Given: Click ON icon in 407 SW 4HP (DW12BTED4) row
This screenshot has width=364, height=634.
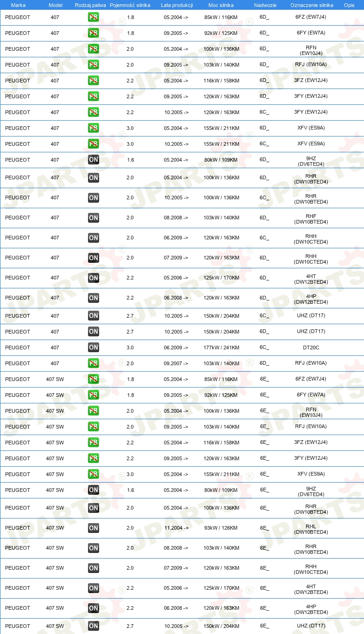Looking at the screenshot, I should (x=94, y=608).
